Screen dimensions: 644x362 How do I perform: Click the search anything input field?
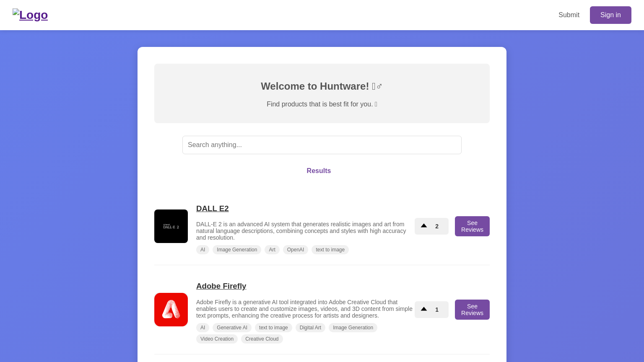(322, 145)
